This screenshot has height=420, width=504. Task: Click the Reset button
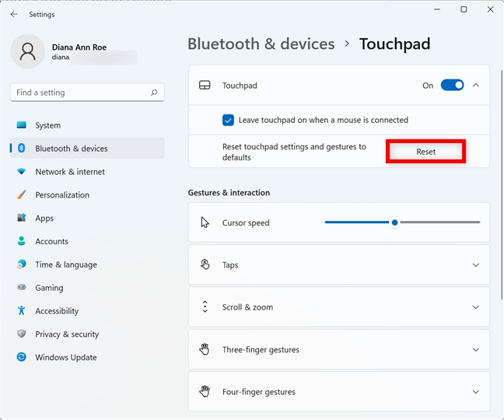point(425,152)
